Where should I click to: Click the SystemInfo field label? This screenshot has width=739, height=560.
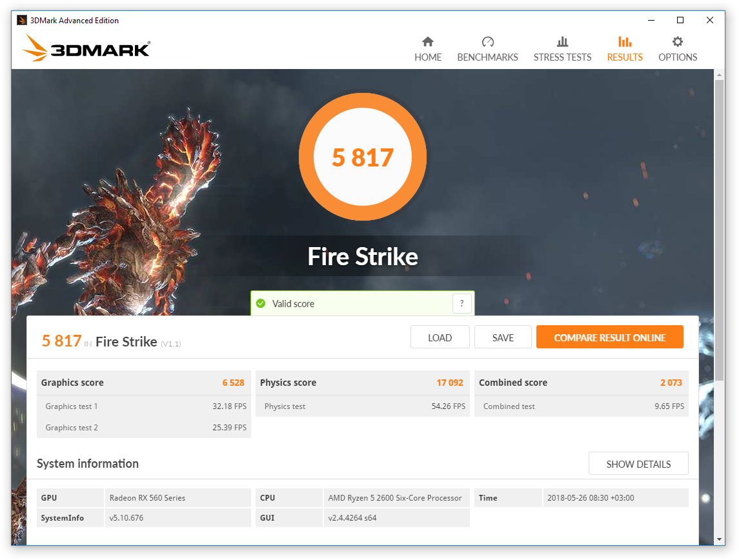(x=62, y=517)
